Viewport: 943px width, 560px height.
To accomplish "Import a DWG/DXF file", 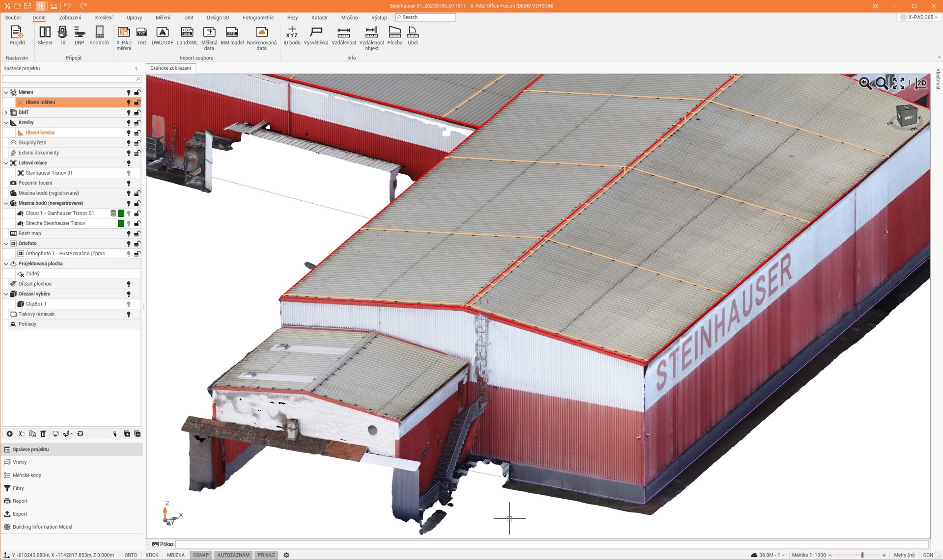I will (162, 35).
